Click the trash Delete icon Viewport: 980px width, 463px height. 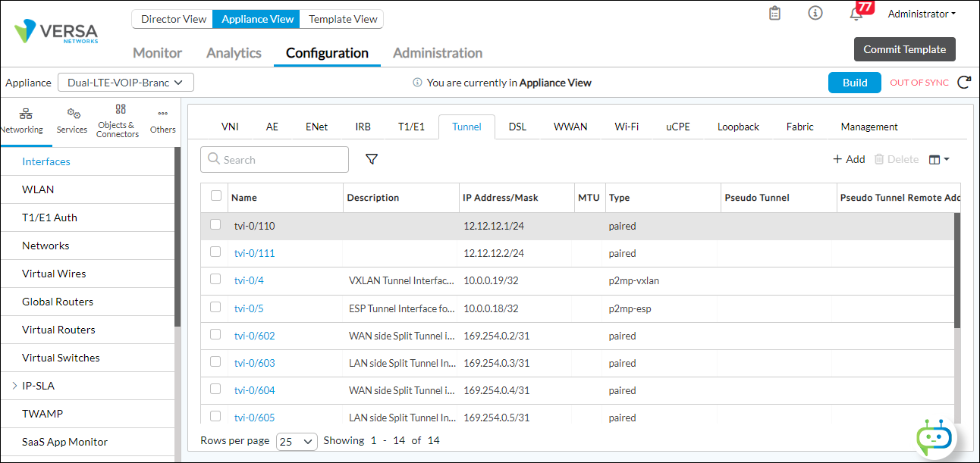[x=879, y=159]
